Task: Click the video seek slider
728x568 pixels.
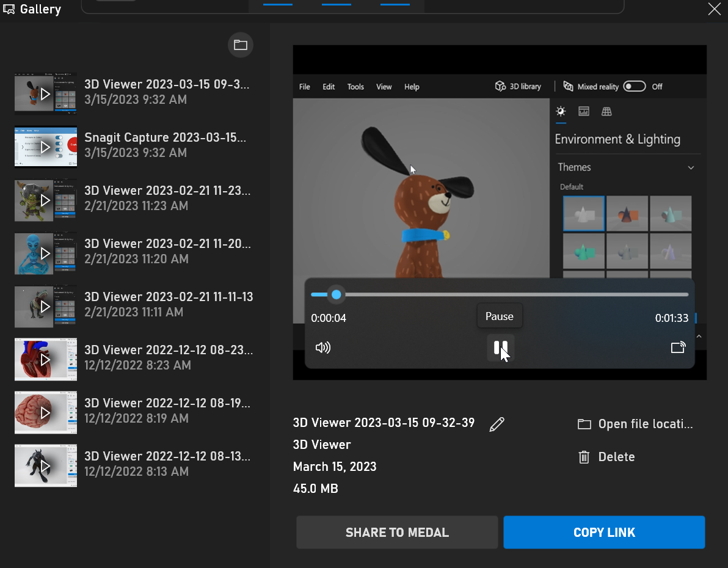Action: 501,294
